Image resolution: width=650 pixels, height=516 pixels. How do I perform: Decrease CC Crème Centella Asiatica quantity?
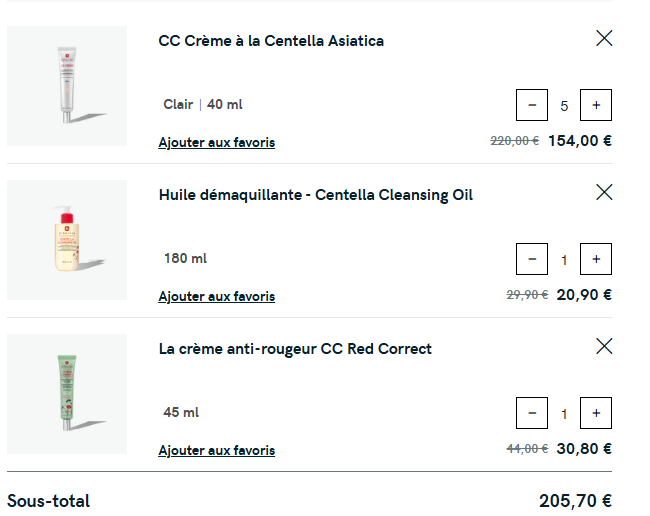[532, 105]
